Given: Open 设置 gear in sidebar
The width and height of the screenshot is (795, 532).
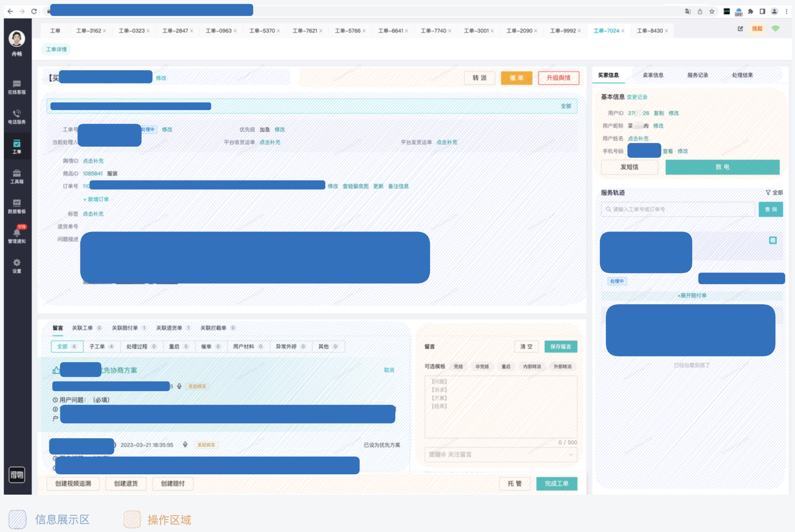Looking at the screenshot, I should click(x=17, y=266).
